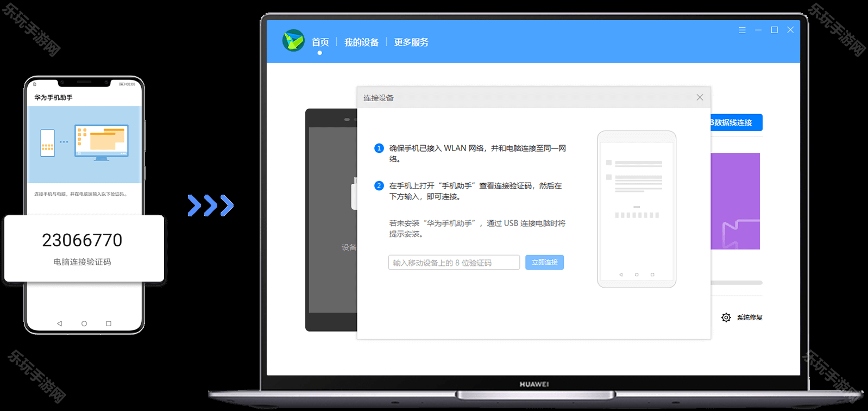Click the phone-to-computer illustration on phone screen
The height and width of the screenshot is (411, 868).
click(x=84, y=145)
